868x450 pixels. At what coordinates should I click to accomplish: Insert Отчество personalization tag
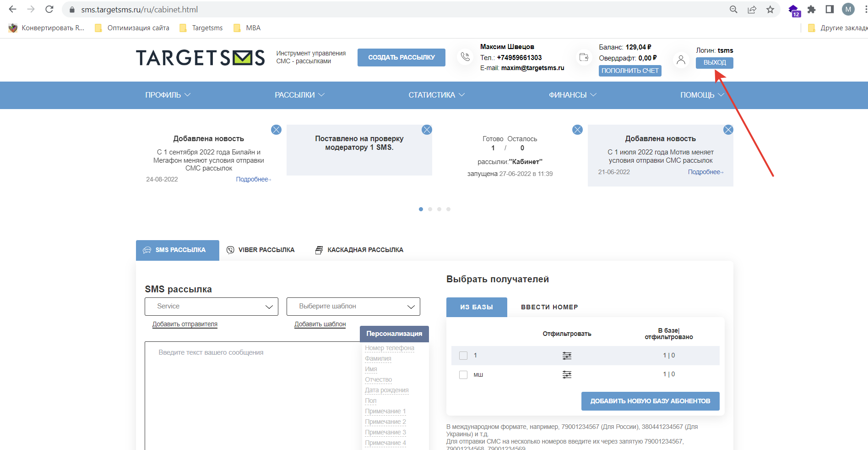pos(378,380)
